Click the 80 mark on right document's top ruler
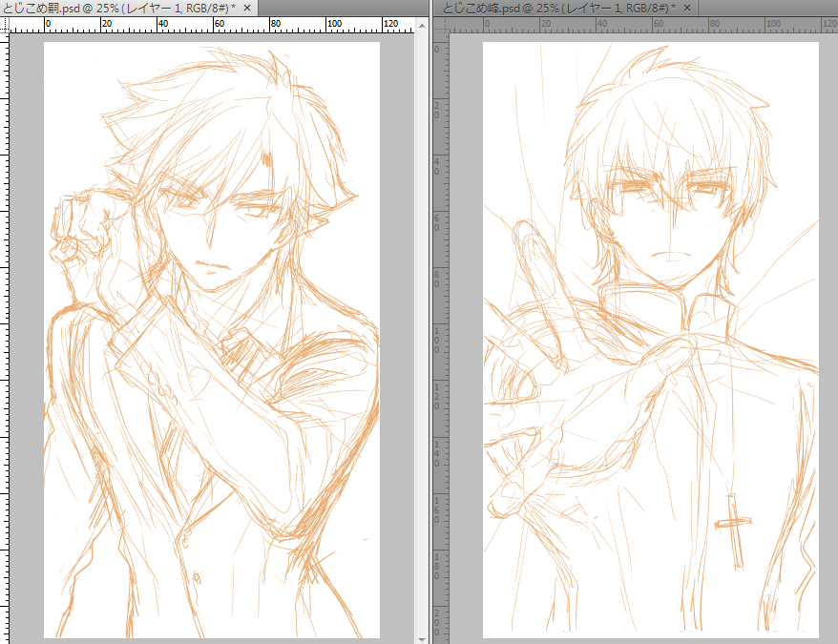Image resolution: width=838 pixels, height=644 pixels. click(712, 22)
